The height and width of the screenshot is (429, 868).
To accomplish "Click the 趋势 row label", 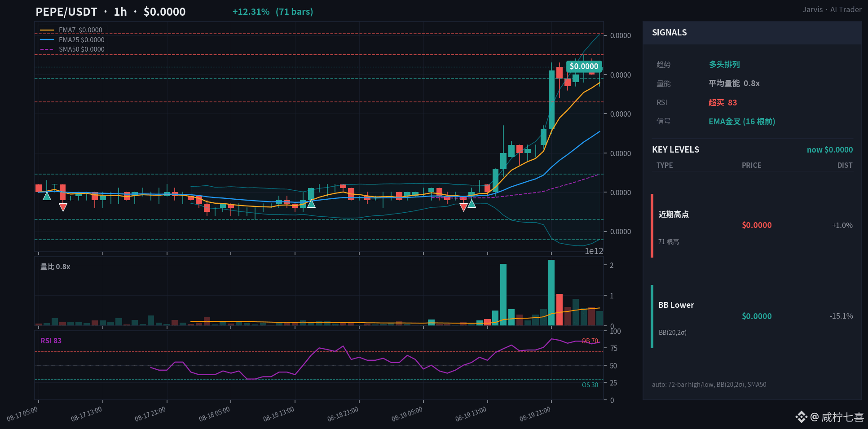I will pos(663,65).
